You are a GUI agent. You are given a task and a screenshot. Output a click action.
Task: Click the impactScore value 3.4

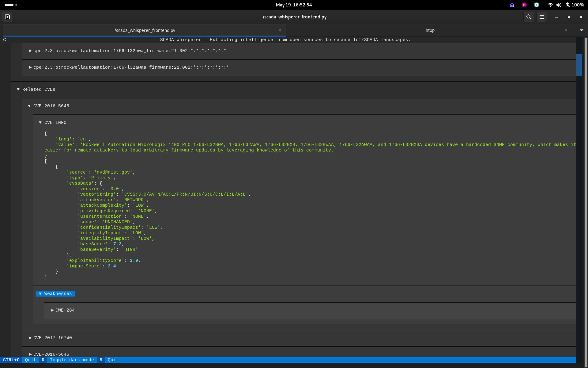click(x=112, y=266)
